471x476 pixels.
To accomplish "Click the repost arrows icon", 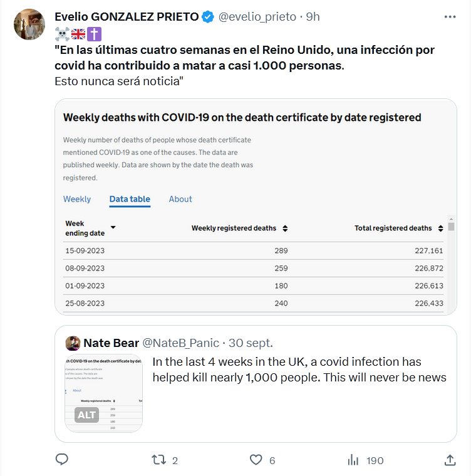I will tap(159, 460).
